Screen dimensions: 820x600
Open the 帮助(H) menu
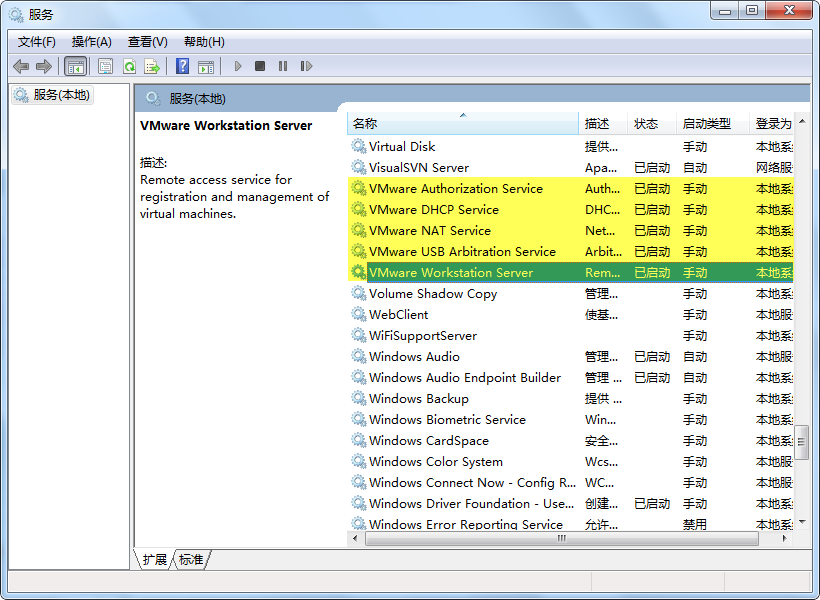pyautogui.click(x=204, y=42)
